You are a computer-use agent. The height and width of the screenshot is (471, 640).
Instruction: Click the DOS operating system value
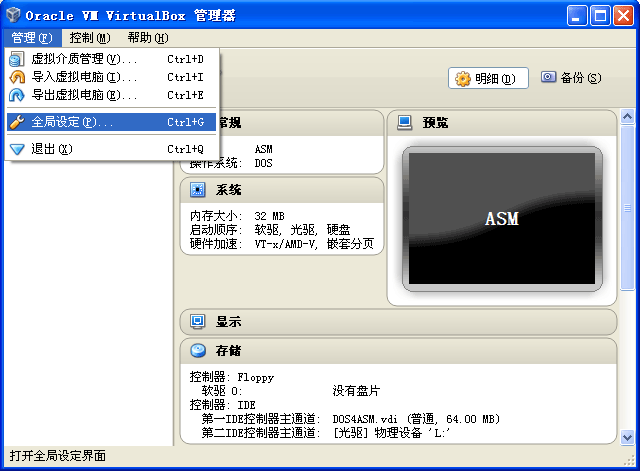pyautogui.click(x=263, y=163)
